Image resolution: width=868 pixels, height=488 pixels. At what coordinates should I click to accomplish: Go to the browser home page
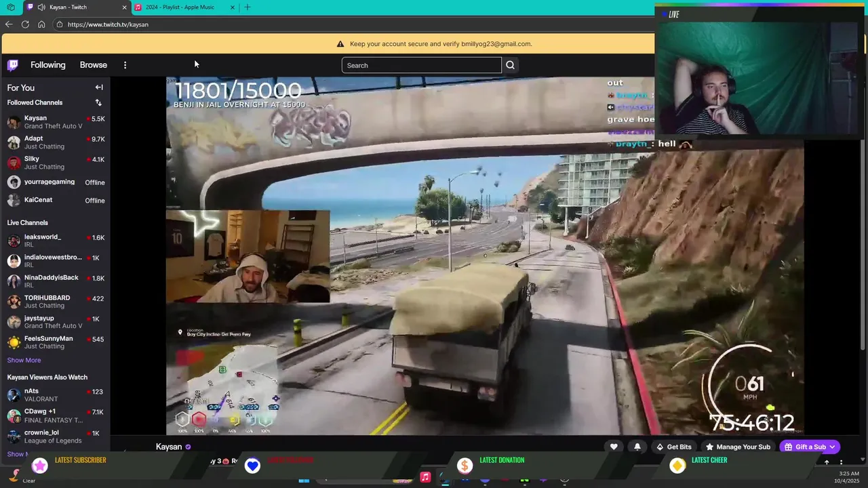[x=41, y=24]
